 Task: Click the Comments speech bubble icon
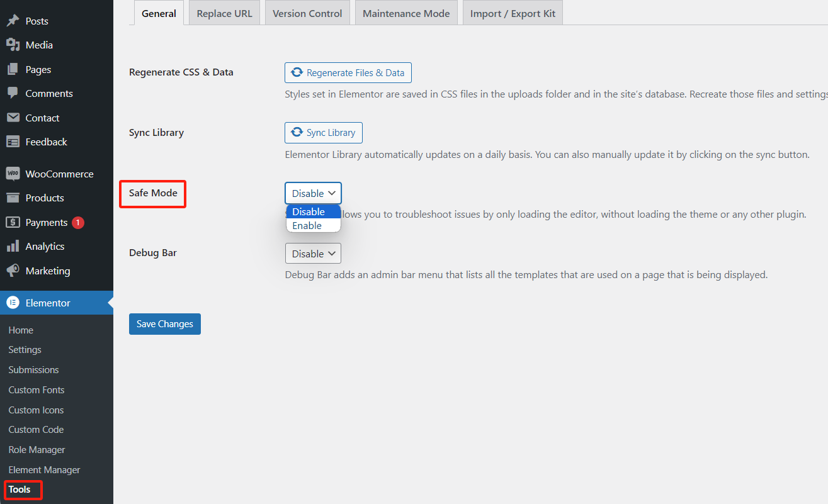14,93
